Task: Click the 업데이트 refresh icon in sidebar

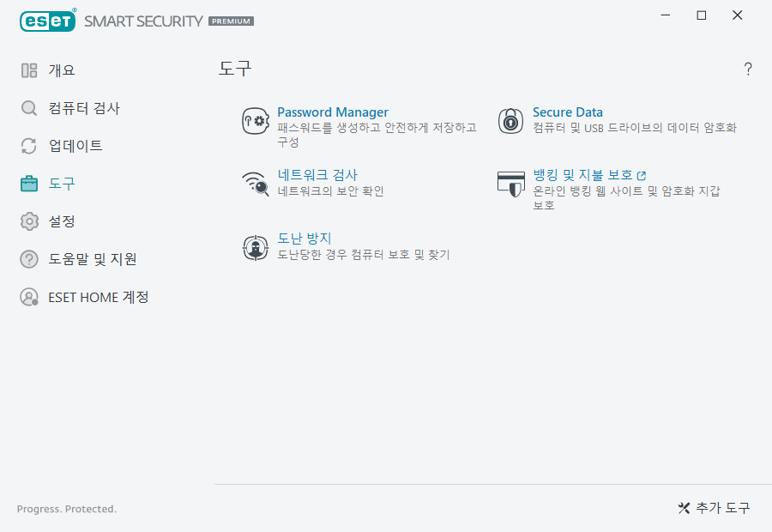Action: [x=28, y=146]
